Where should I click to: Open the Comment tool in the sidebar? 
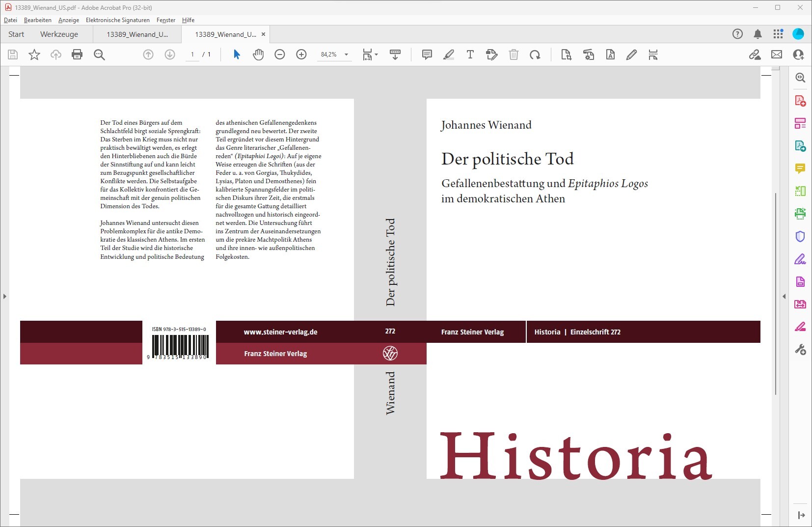click(800, 168)
